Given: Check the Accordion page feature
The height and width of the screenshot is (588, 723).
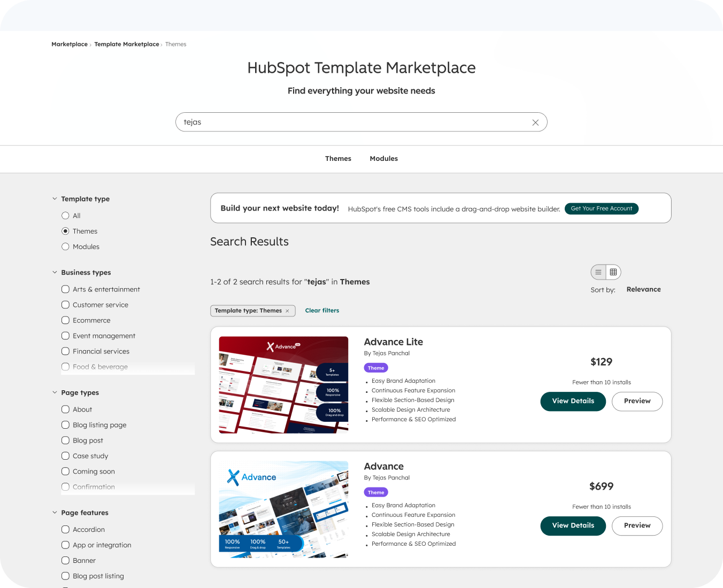Looking at the screenshot, I should click(65, 529).
